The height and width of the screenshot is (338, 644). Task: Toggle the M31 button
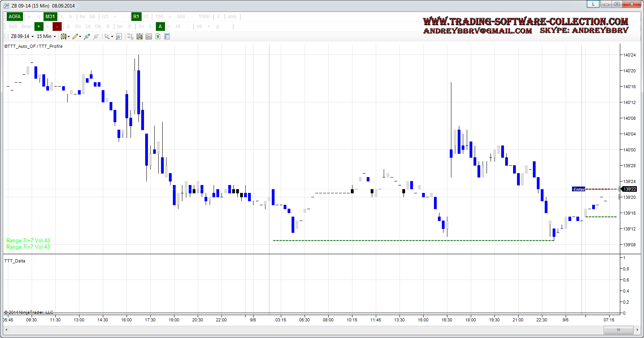[50, 17]
